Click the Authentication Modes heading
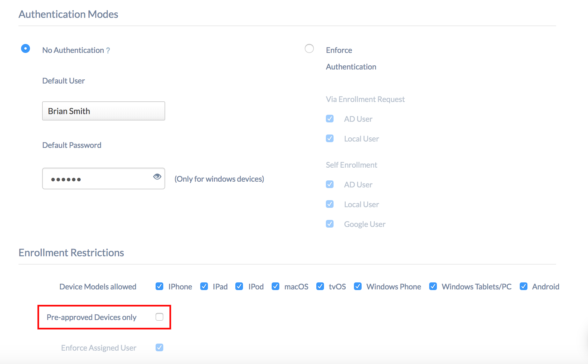Viewport: 588px width, 364px height. click(x=68, y=14)
